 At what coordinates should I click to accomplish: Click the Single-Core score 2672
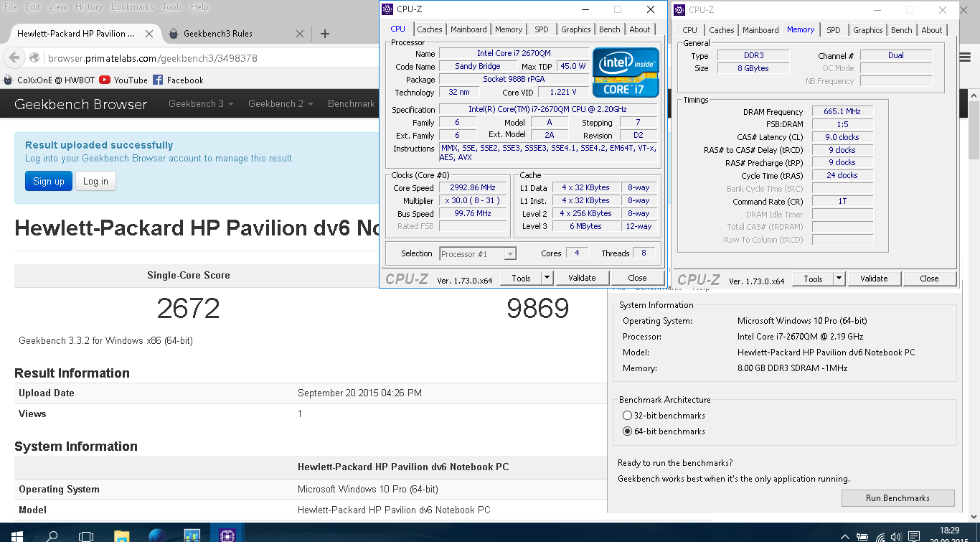tap(189, 309)
